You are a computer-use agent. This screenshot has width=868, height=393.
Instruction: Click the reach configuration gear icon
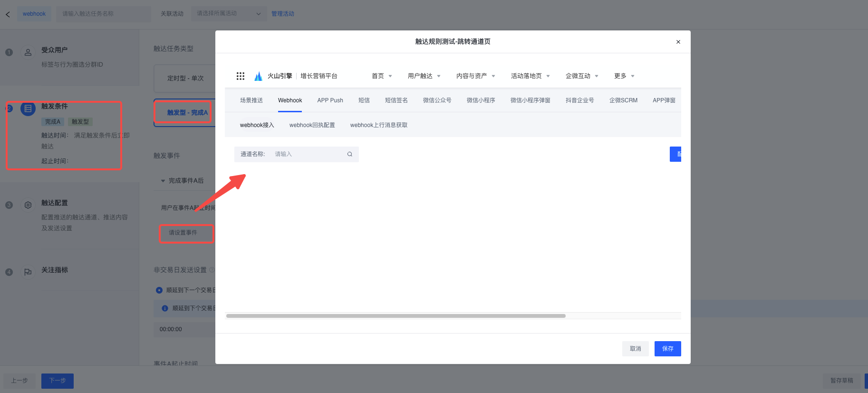click(28, 205)
